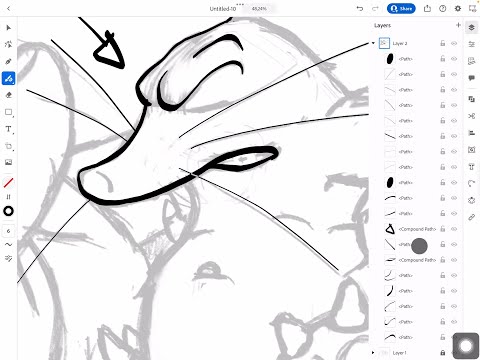Open the Precision panel icon
This screenshot has height=360, width=480.
click(471, 61)
